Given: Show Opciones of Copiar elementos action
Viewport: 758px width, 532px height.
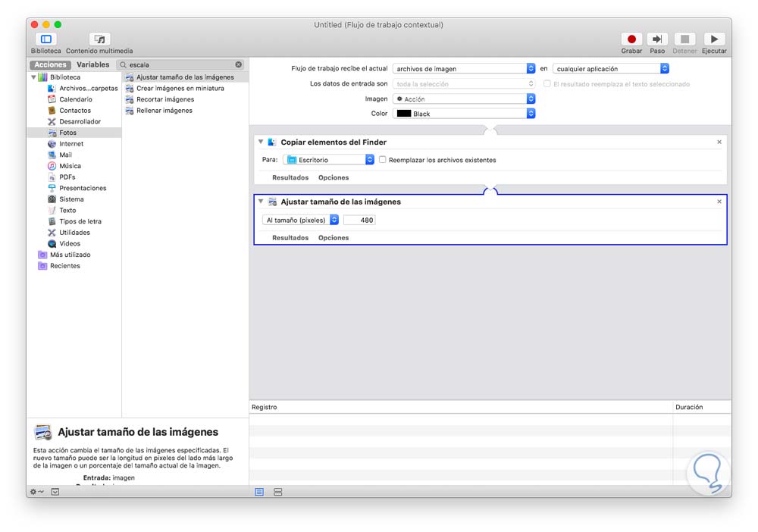Looking at the screenshot, I should [x=334, y=178].
